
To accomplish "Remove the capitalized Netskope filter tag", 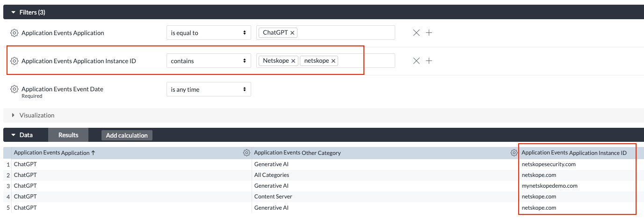I will [293, 61].
